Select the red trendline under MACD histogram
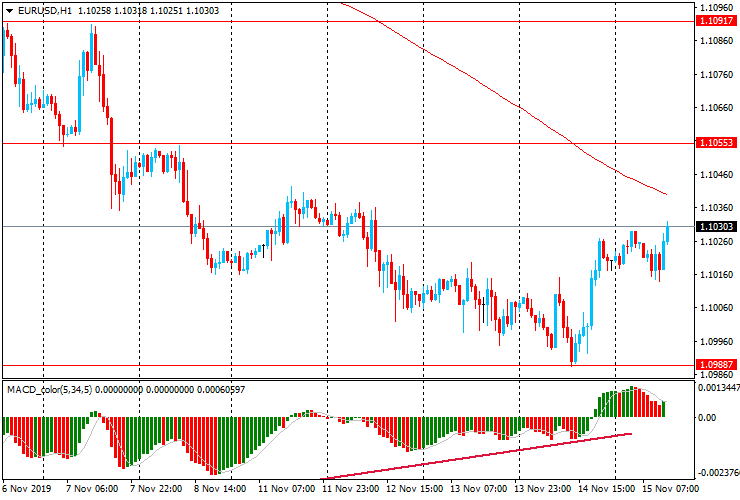This screenshot has width=740, height=500. point(478,457)
